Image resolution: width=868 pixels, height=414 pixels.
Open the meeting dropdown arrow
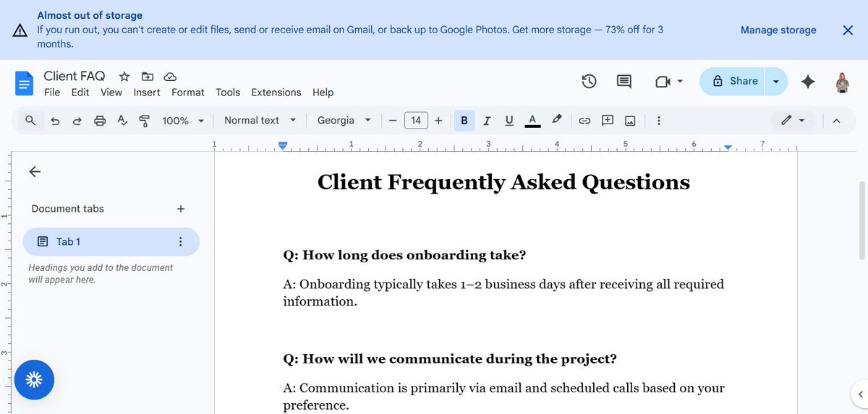pyautogui.click(x=680, y=82)
